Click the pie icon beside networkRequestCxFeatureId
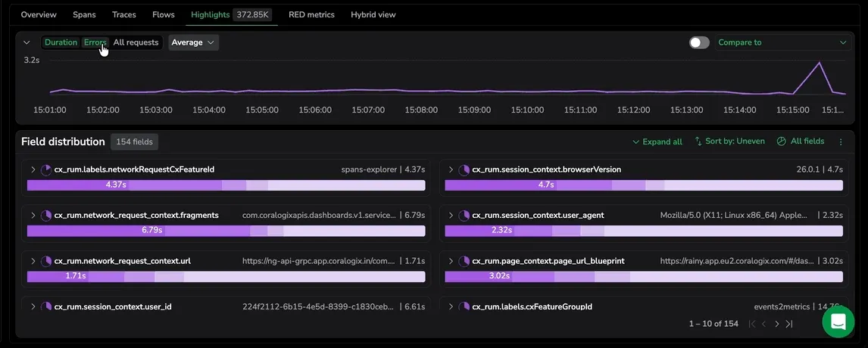This screenshot has width=868, height=348. tap(46, 169)
